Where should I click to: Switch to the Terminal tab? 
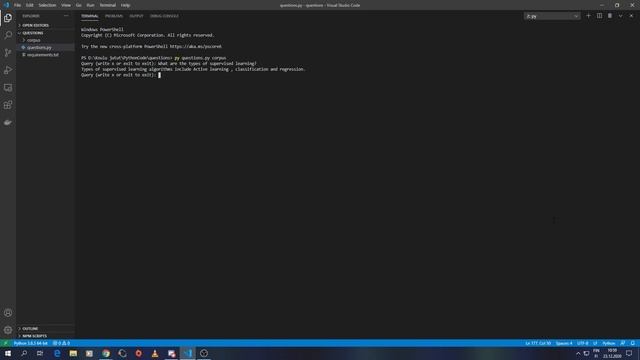pyautogui.click(x=89, y=16)
